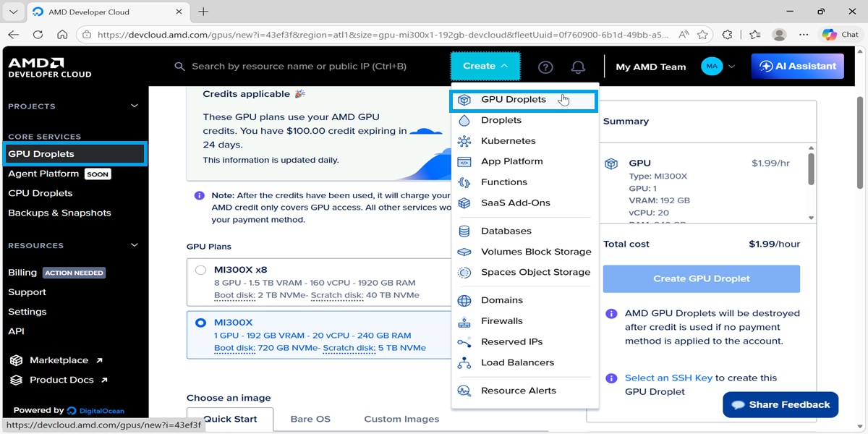
Task: Switch to the Bare OS image tab
Action: pyautogui.click(x=310, y=419)
